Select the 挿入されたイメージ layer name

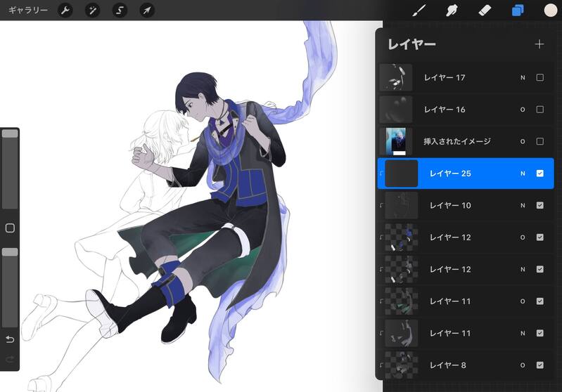point(457,141)
